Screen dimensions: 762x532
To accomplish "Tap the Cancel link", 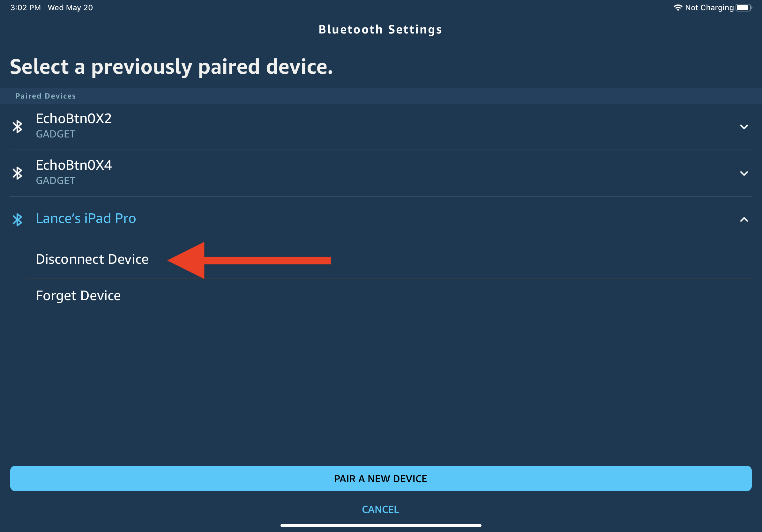I will (x=380, y=509).
